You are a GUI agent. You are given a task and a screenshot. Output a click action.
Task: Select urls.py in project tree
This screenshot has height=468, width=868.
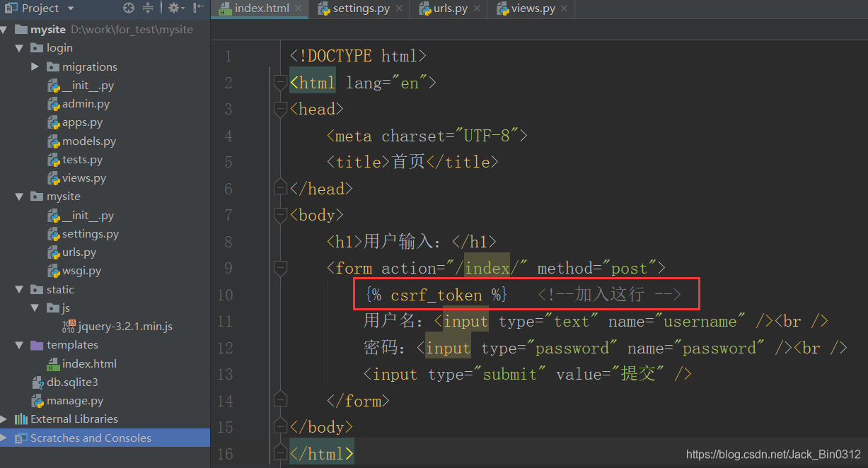(x=79, y=252)
